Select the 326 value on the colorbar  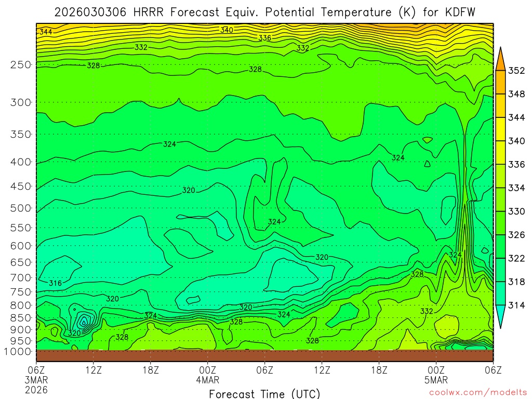click(516, 235)
